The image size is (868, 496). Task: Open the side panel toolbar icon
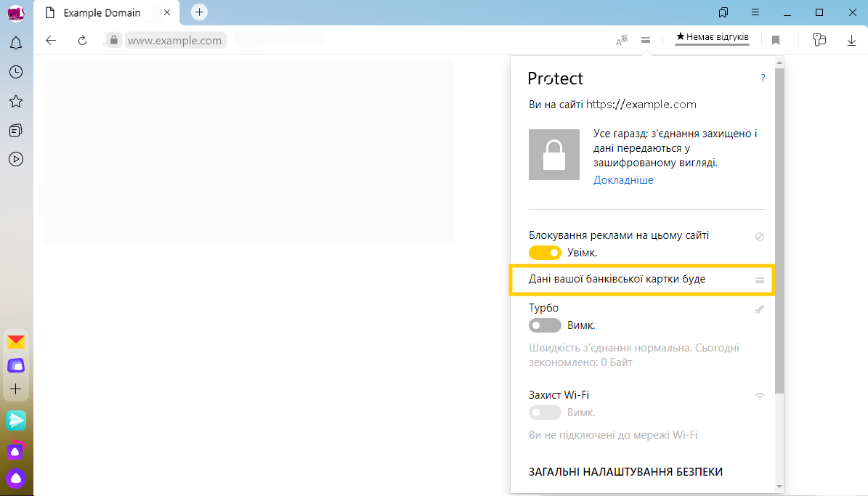tap(819, 40)
